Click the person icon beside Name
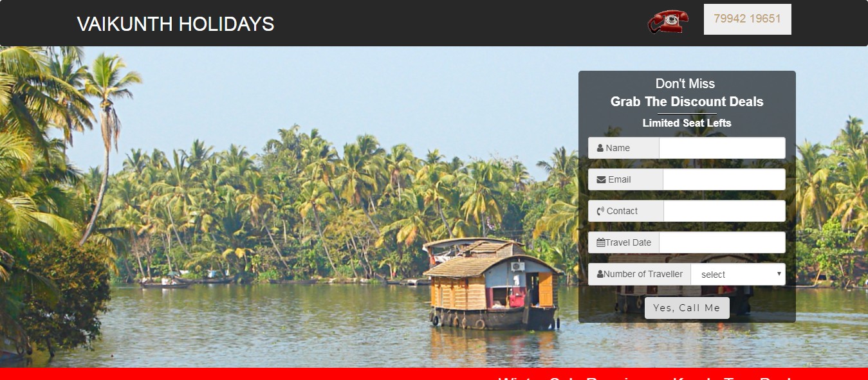The width and height of the screenshot is (868, 380). pos(600,148)
